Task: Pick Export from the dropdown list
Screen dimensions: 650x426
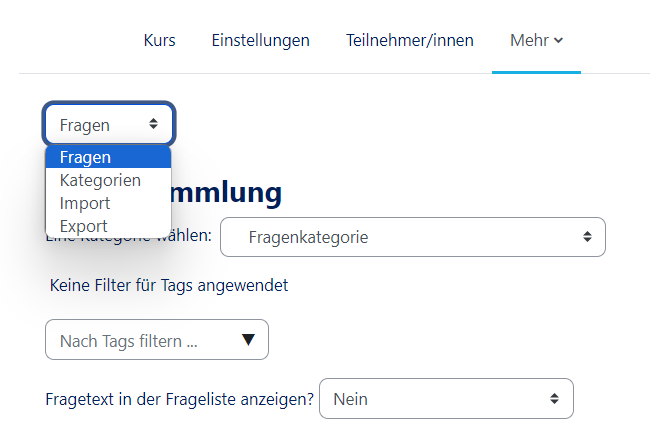Action: (x=84, y=227)
